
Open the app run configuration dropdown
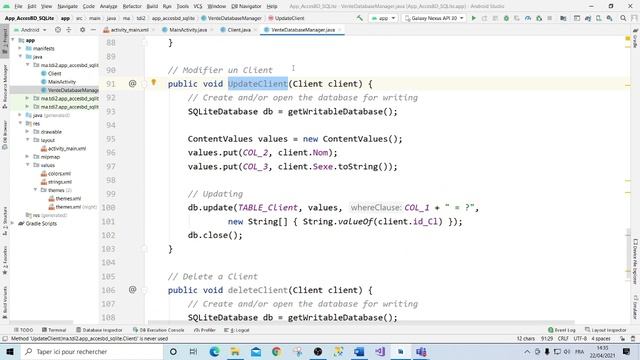pos(383,18)
